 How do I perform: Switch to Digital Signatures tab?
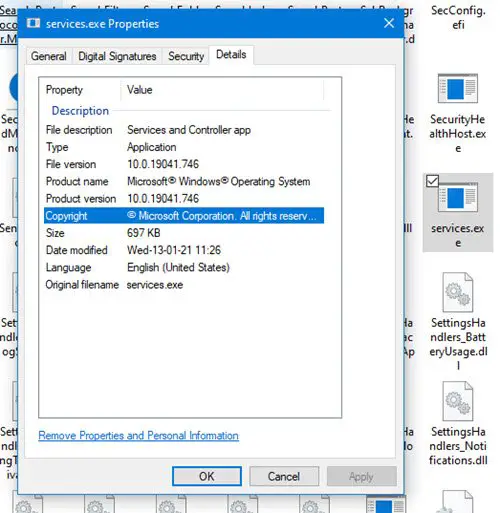click(117, 56)
